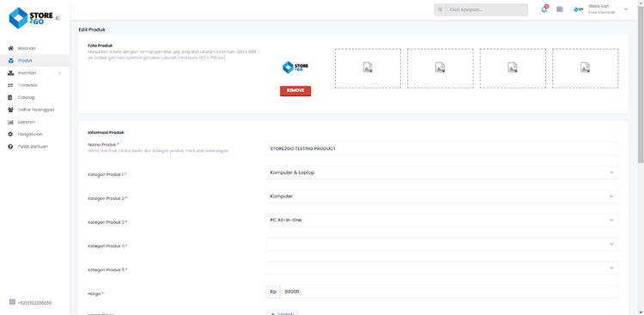Click the Pengaturan gear icon
Screen dimensions: 644x315
[10, 134]
